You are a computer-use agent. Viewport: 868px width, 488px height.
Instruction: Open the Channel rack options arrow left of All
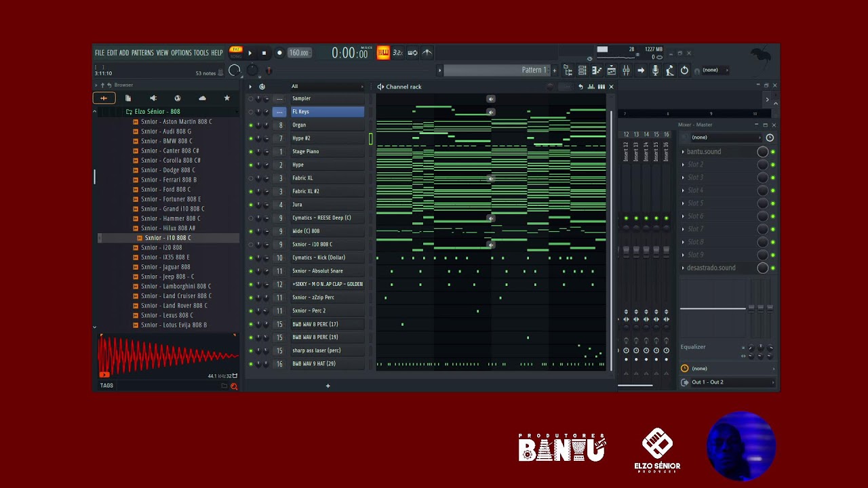pyautogui.click(x=250, y=87)
